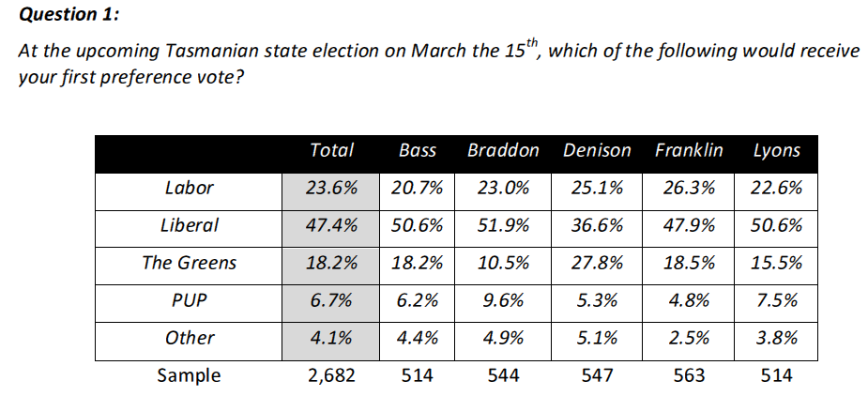This screenshot has height=396, width=868.
Task: Select Labor's Franklin value 26.3%
Action: (689, 188)
